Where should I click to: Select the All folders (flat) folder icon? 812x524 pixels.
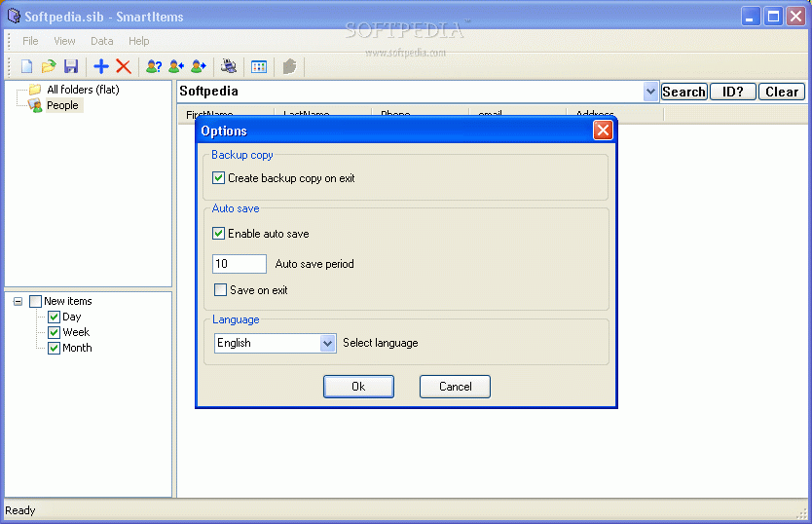coord(35,90)
